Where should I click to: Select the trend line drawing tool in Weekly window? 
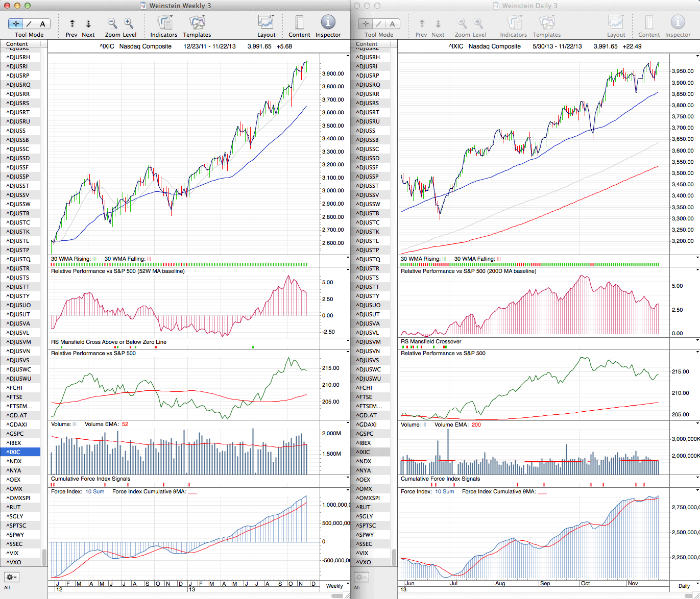(30, 23)
